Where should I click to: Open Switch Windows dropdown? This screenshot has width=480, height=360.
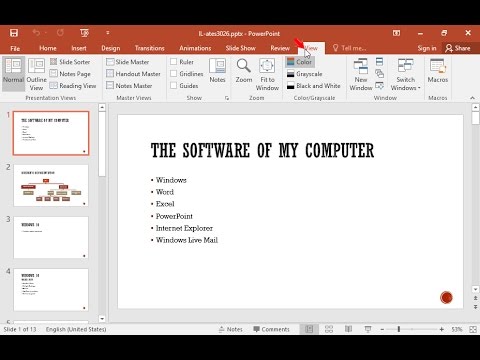(x=405, y=74)
